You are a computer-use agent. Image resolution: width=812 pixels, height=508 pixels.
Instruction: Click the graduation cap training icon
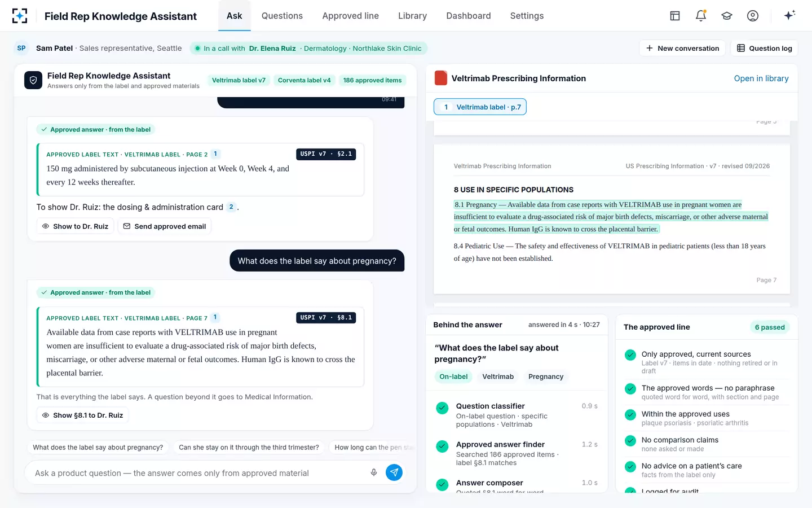[727, 16]
